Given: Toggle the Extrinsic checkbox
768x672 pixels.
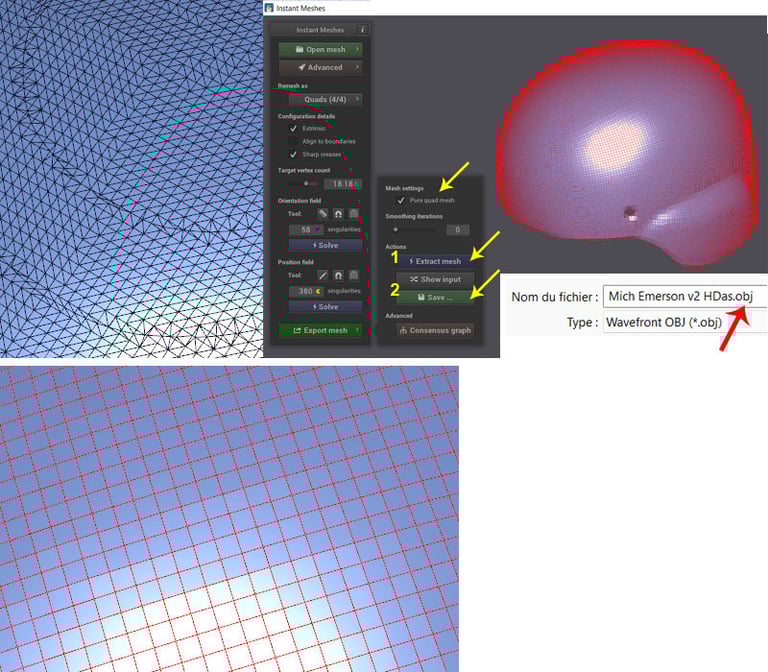Looking at the screenshot, I should pos(293,128).
